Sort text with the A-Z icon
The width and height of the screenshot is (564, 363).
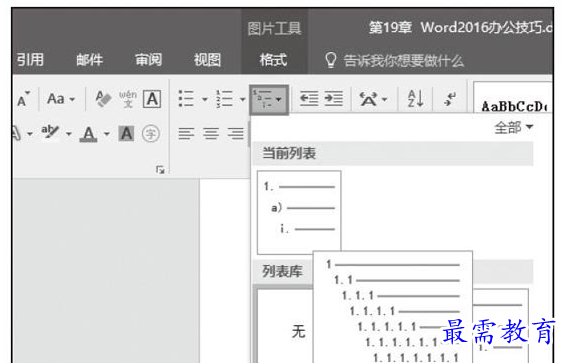415,99
